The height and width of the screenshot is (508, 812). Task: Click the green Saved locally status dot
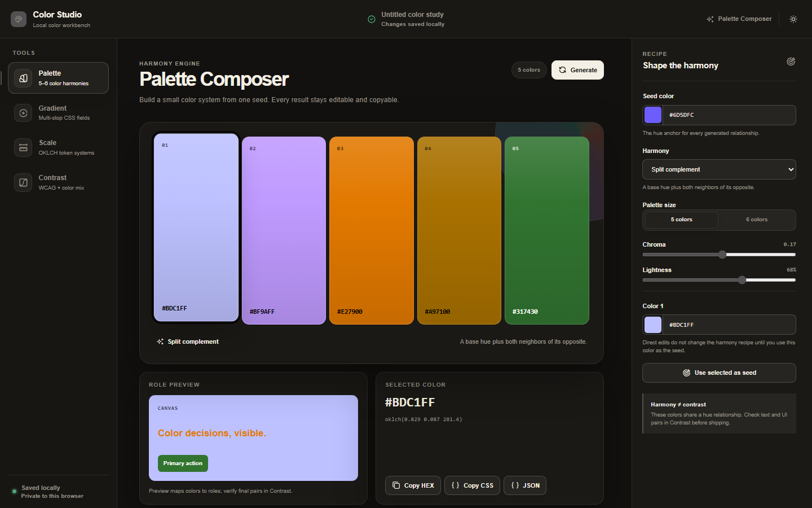14,491
